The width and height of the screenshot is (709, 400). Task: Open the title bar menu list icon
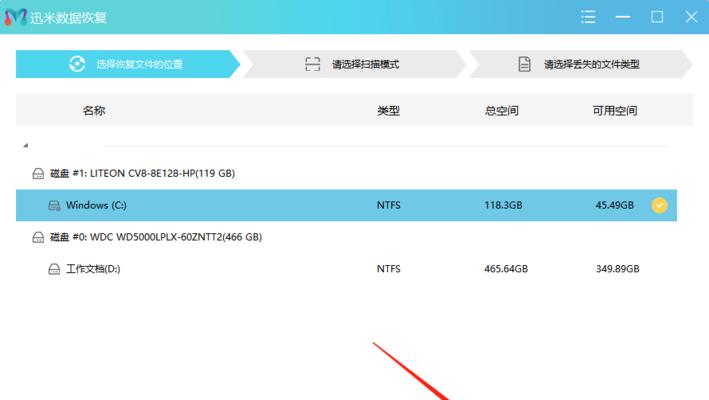(x=588, y=17)
